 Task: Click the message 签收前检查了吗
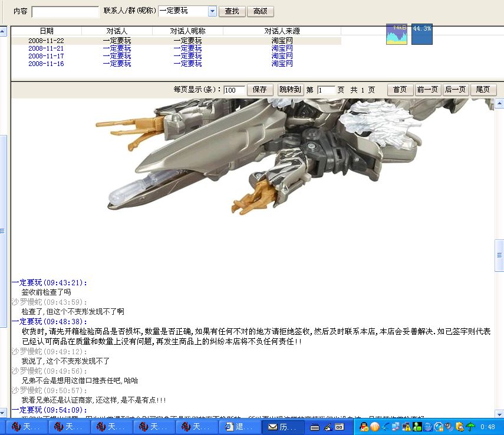(47, 292)
